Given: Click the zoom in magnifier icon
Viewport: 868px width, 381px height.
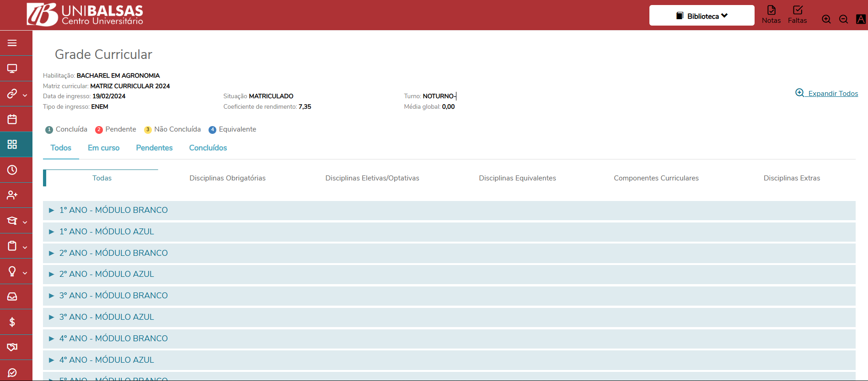Looking at the screenshot, I should (826, 19).
